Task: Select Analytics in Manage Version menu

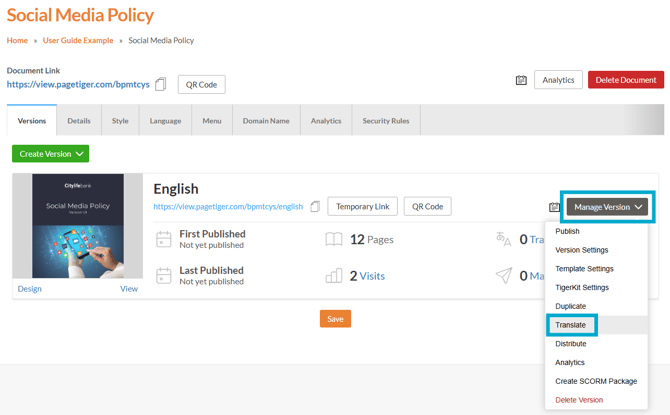Action: click(597, 363)
